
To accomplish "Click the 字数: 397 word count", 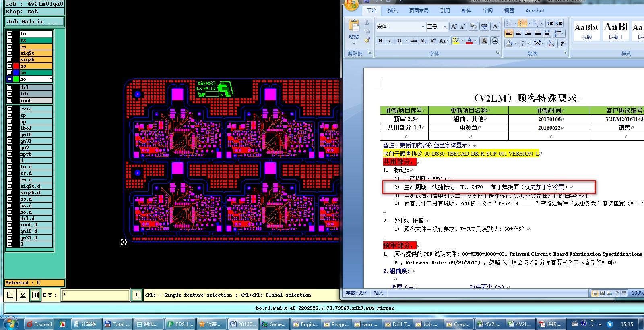I will pyautogui.click(x=356, y=293).
